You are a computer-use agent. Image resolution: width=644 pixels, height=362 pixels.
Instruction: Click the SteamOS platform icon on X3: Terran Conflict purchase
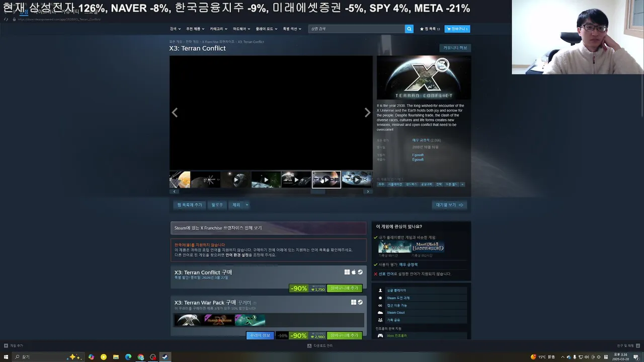[360, 272]
